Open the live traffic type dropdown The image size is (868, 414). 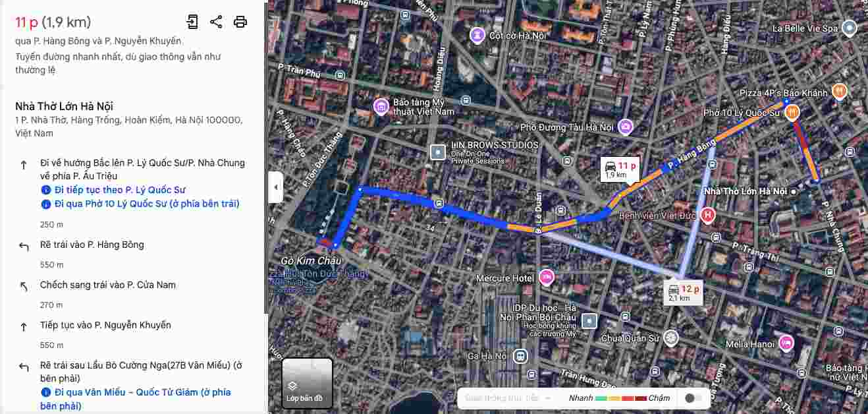(508, 398)
